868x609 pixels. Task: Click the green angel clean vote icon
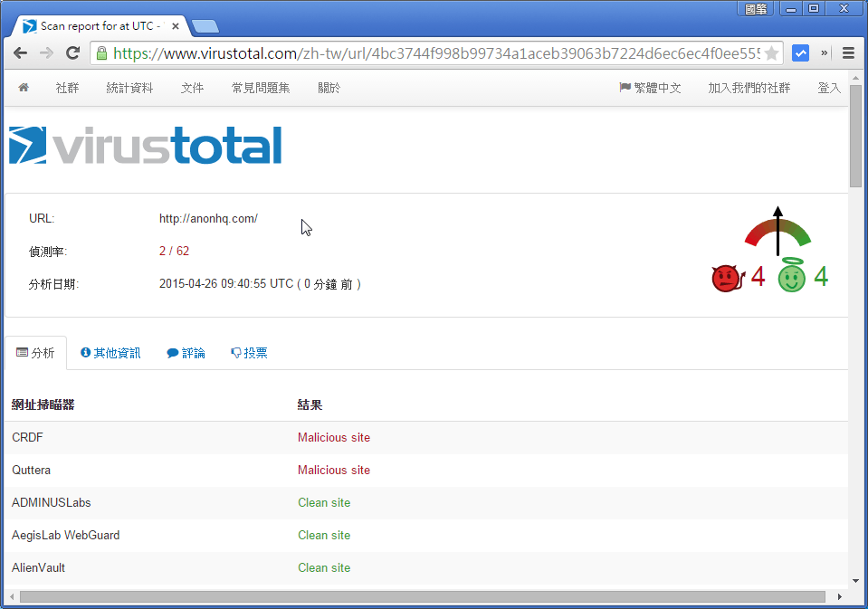[790, 277]
